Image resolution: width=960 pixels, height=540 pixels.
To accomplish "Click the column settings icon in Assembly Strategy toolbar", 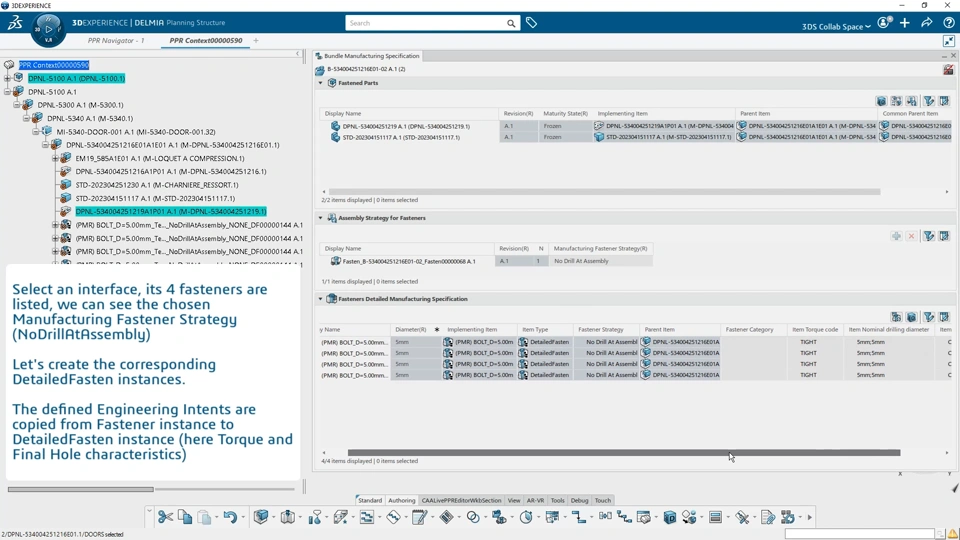I will point(944,236).
